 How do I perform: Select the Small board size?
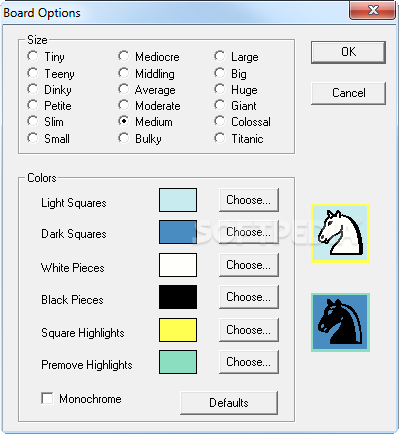click(x=33, y=138)
